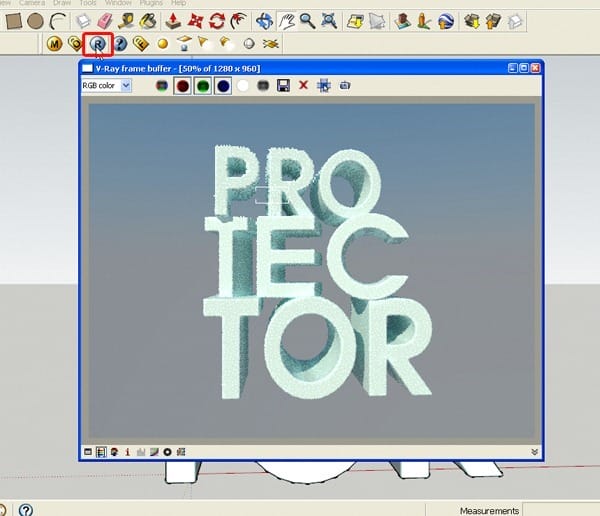Open the Draw menu
600x516 pixels.
pos(62,3)
